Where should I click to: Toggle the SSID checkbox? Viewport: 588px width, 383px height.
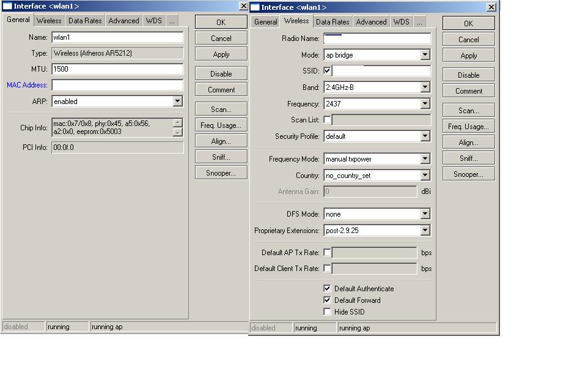[327, 70]
